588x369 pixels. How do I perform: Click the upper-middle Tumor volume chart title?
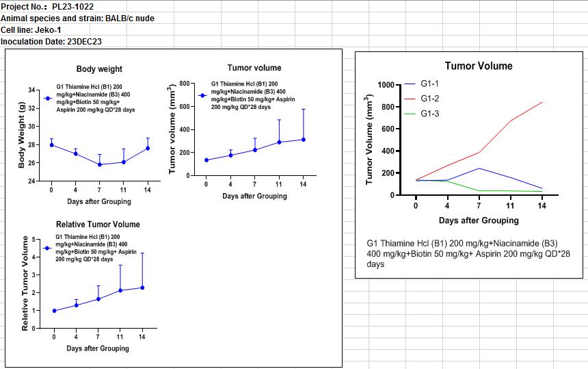point(254,68)
